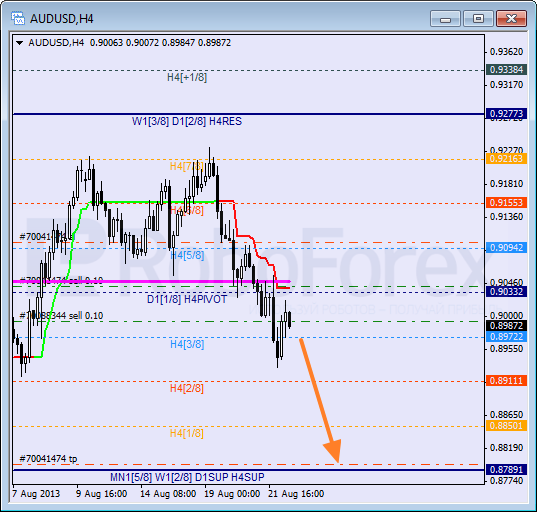
Task: Click the orange downward arrow head
Action: [333, 451]
